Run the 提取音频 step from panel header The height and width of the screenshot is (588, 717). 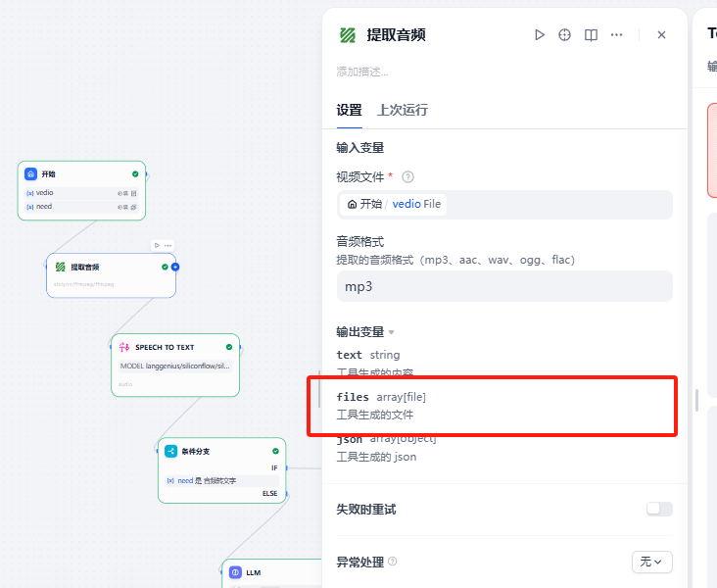tap(540, 34)
